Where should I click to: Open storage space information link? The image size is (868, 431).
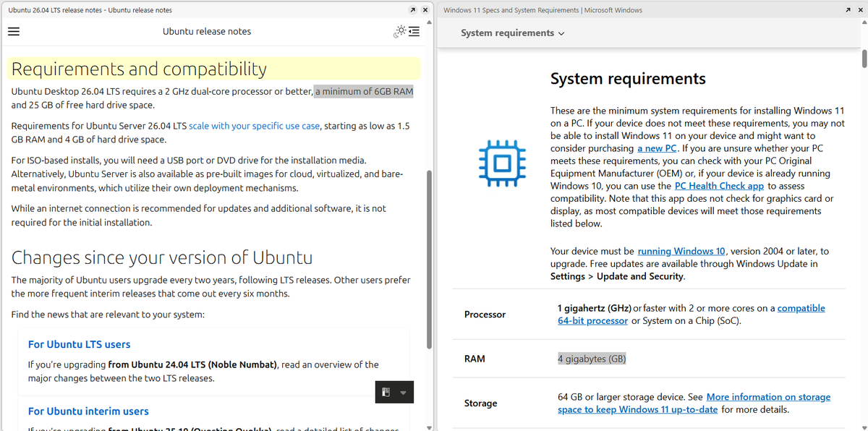[694, 404]
